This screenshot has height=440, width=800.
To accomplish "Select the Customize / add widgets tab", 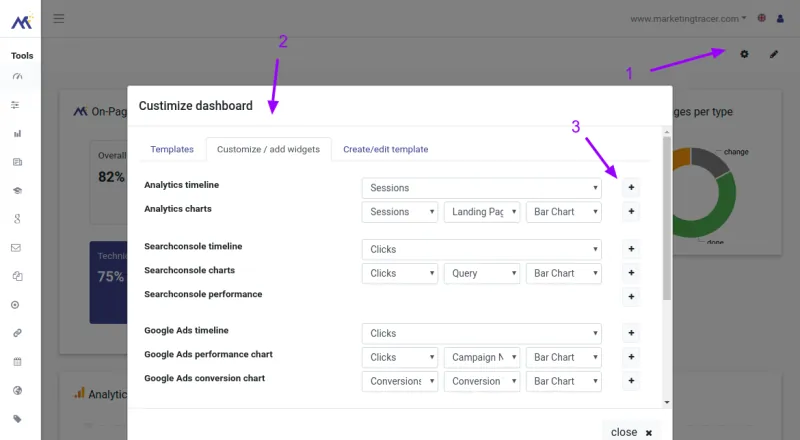I will tap(268, 149).
